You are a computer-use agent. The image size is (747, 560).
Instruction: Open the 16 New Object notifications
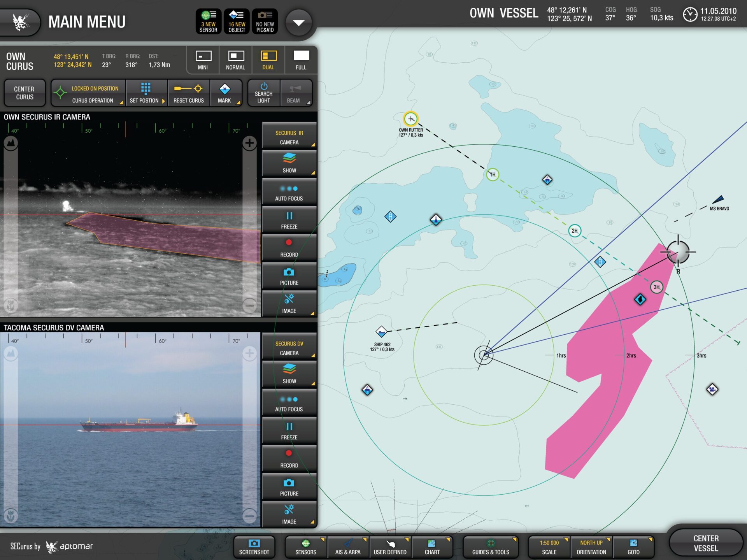pyautogui.click(x=237, y=21)
